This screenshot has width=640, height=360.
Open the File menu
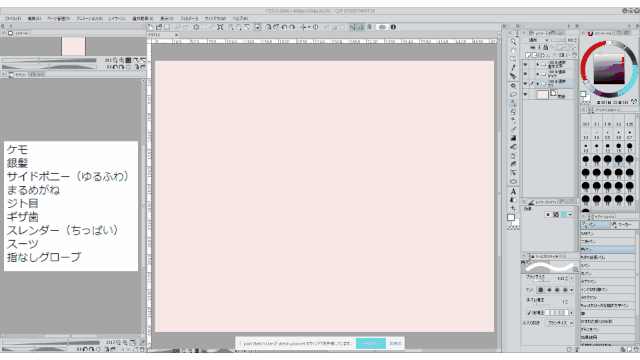tap(13, 18)
